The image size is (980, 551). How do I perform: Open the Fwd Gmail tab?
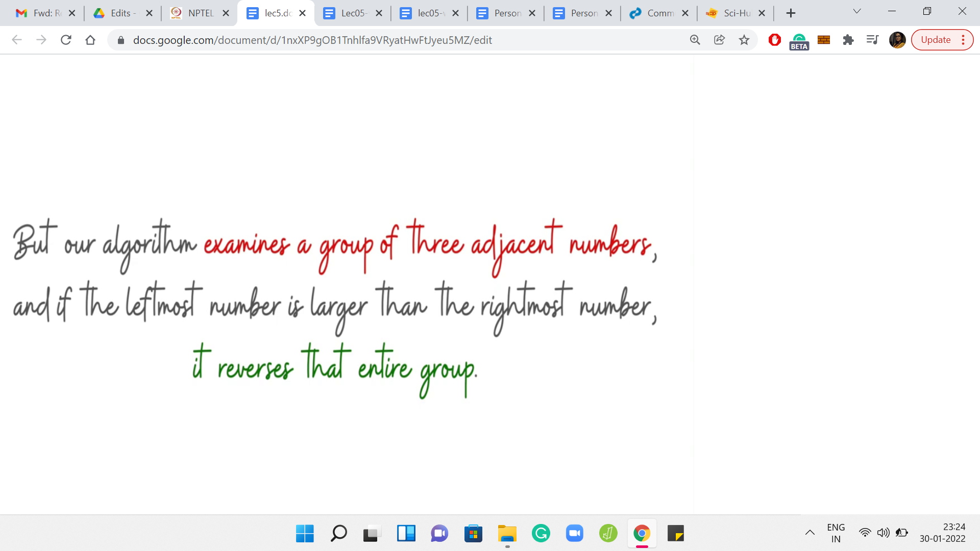pyautogui.click(x=43, y=13)
